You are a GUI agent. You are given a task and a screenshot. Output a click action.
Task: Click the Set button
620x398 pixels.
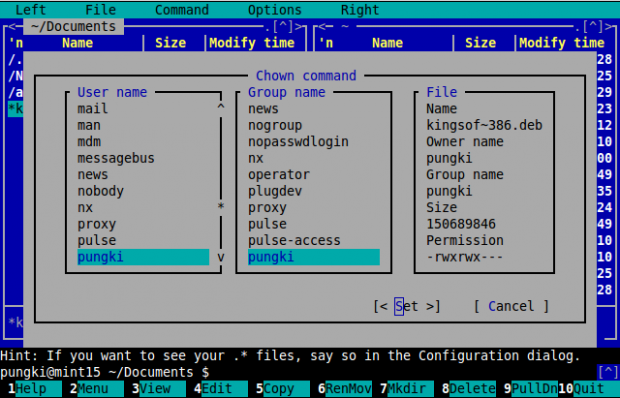coord(407,306)
